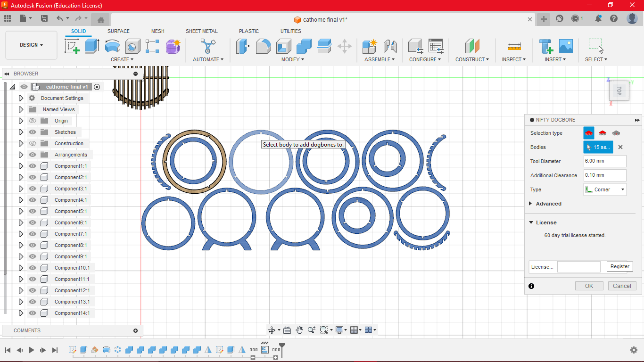This screenshot has height=362, width=644.
Task: Expand Document Settings tree node
Action: (x=21, y=98)
